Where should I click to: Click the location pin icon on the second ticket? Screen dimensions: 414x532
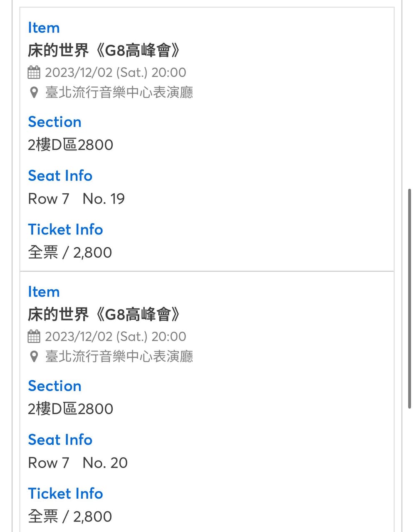tap(34, 356)
